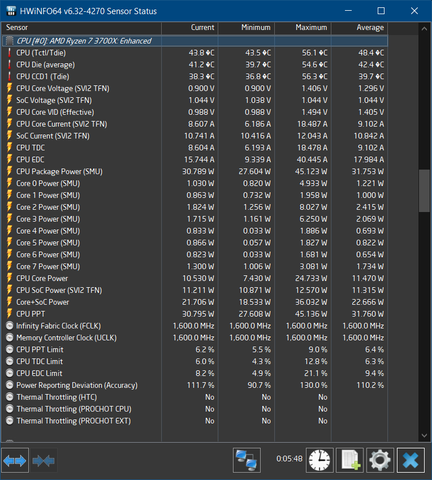Select the Core 4 Power (SMU) row
The image size is (432, 480).
pyautogui.click(x=195, y=231)
